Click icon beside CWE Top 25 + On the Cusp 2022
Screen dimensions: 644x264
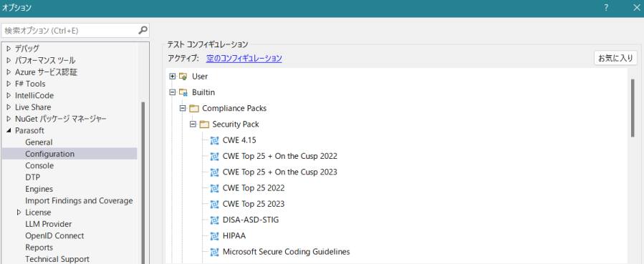click(214, 156)
